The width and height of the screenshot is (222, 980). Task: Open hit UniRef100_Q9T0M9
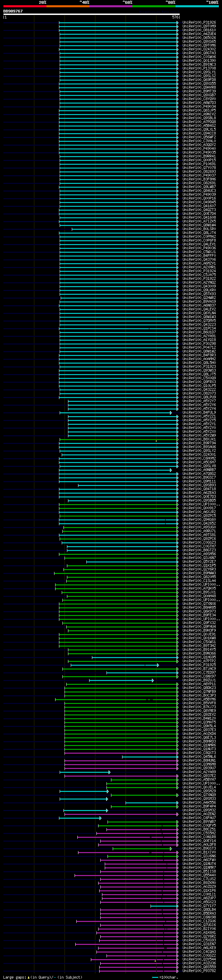click(199, 26)
